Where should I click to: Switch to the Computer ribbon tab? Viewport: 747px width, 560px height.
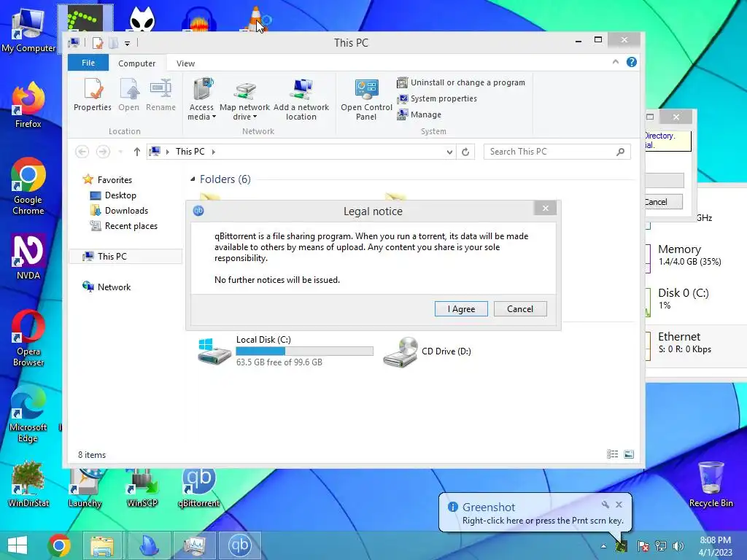(x=136, y=63)
